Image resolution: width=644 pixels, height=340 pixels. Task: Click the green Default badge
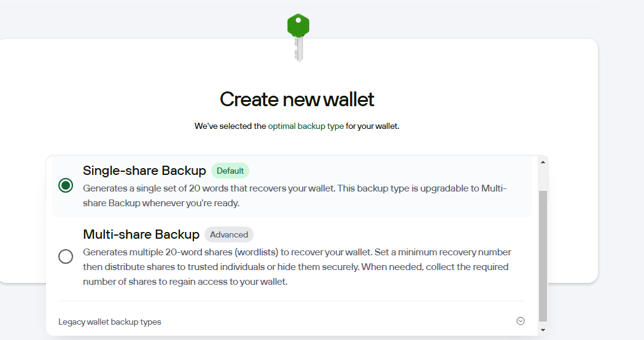[230, 171]
